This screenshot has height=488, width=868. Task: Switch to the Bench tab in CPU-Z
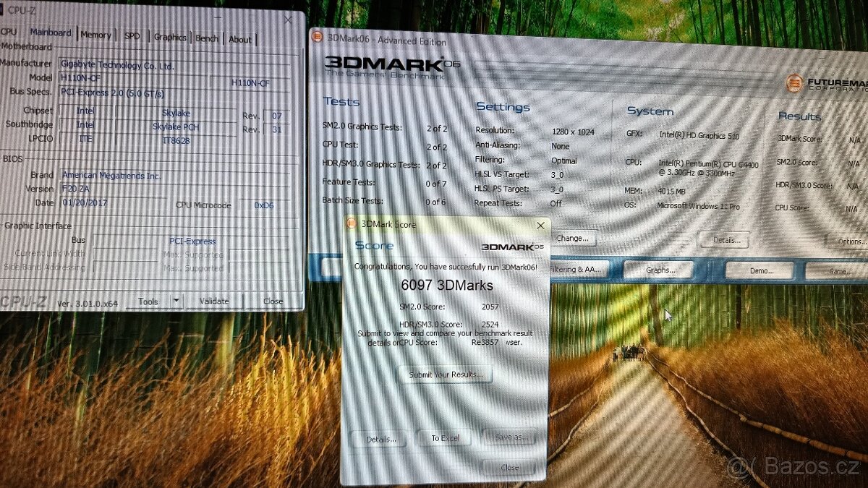207,38
